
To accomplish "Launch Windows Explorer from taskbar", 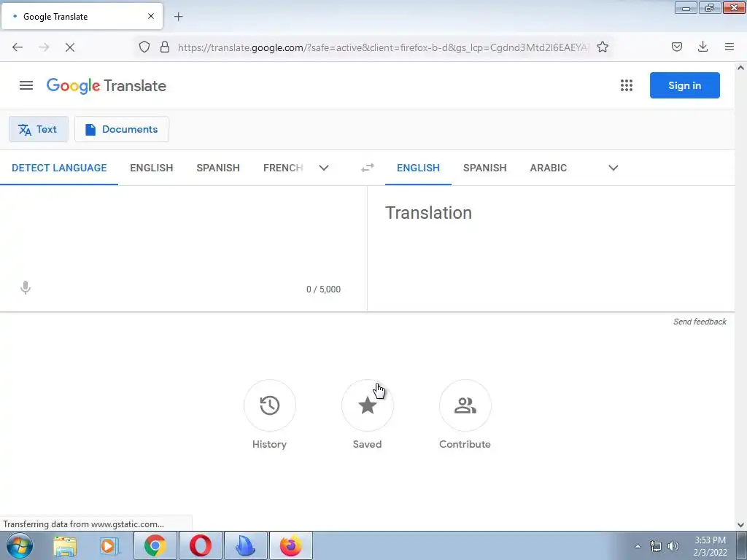I will coord(65,545).
